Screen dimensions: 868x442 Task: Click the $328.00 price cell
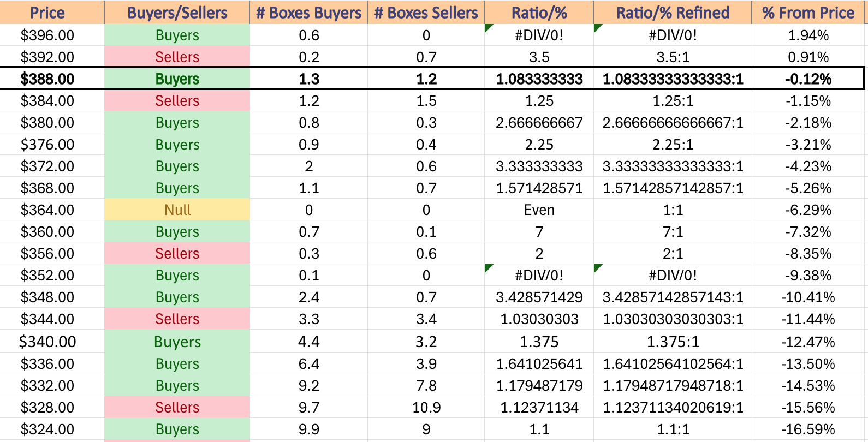click(x=52, y=408)
